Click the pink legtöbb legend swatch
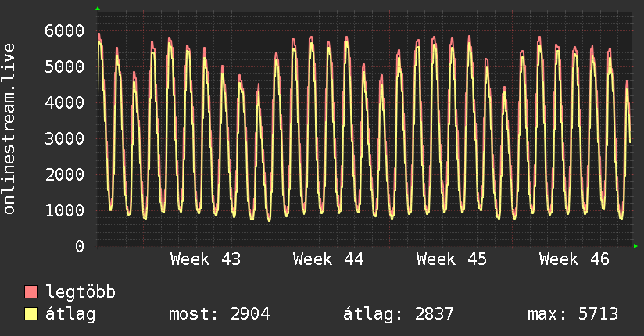644x336 pixels. click(30, 292)
